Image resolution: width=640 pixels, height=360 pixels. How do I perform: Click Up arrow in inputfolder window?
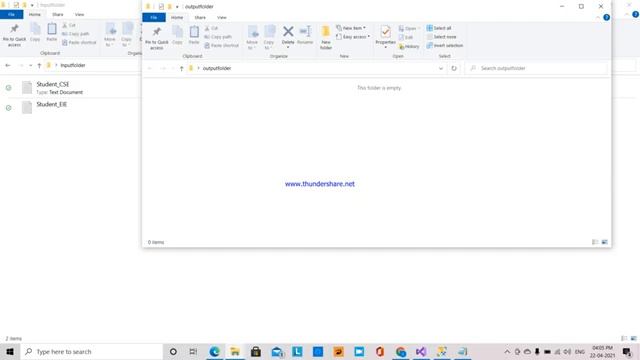pos(39,65)
